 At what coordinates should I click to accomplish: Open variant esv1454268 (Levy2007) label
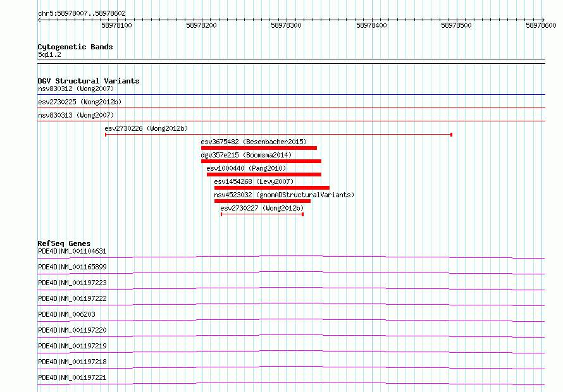(254, 181)
